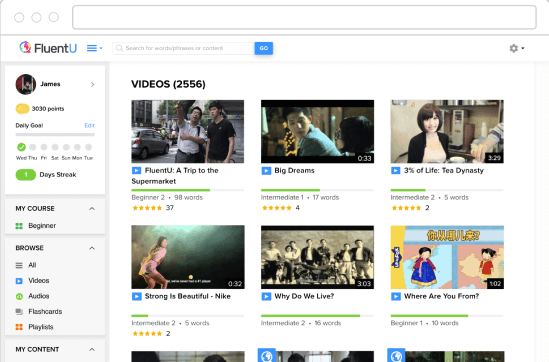
Task: Collapse the MY COURSE section
Action: click(x=92, y=209)
